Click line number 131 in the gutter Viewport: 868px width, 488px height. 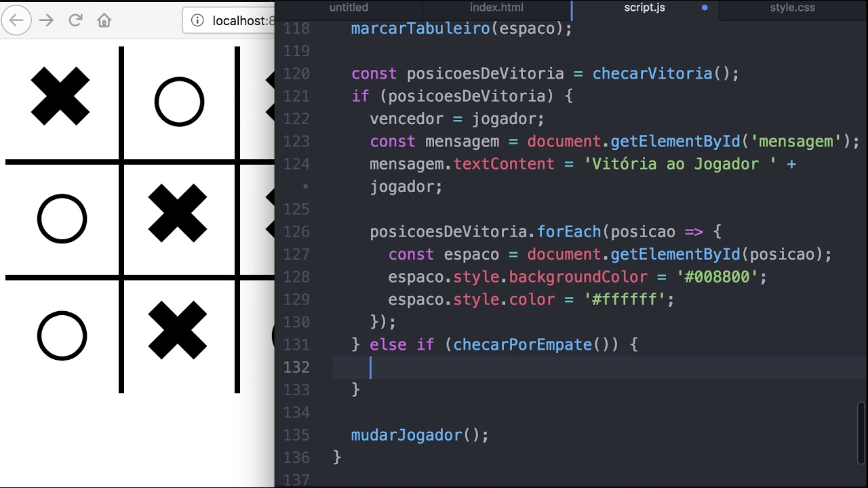tap(296, 344)
